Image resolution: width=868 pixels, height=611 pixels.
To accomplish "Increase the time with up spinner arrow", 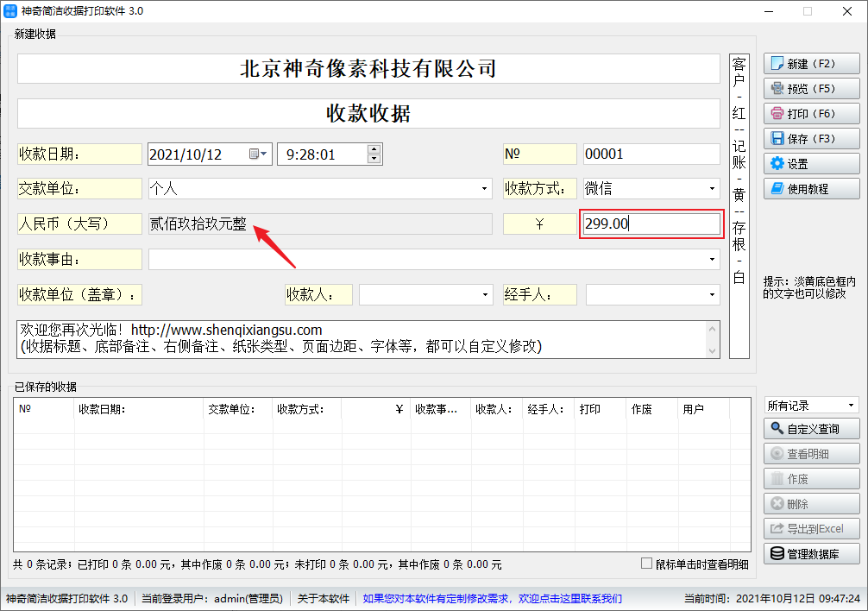I will click(x=374, y=149).
